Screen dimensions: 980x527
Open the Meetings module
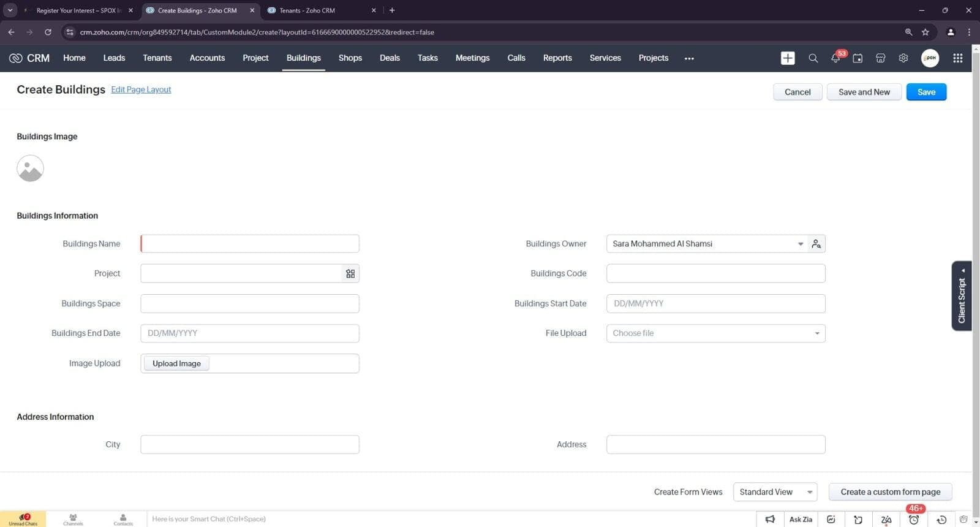[472, 58]
